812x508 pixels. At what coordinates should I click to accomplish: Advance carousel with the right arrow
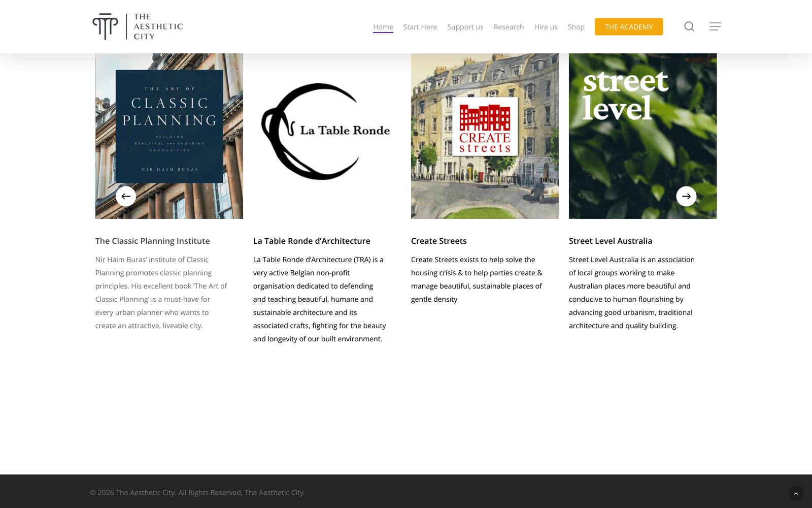pos(686,196)
